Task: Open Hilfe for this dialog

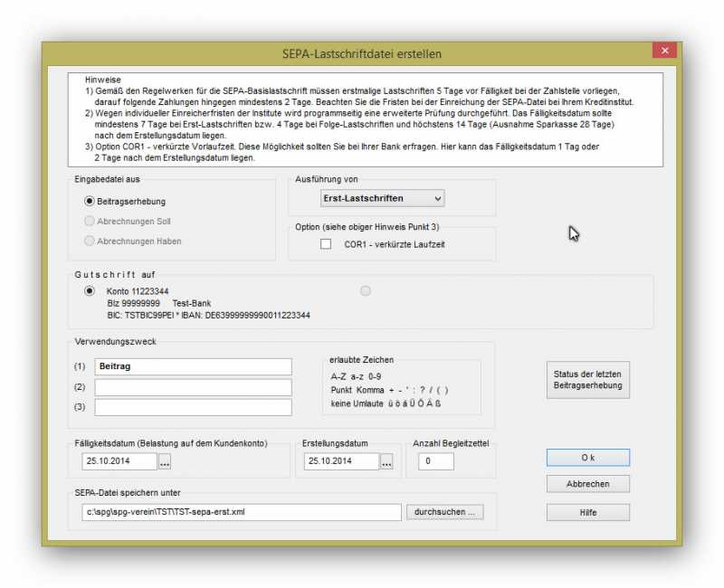Action: (x=587, y=512)
